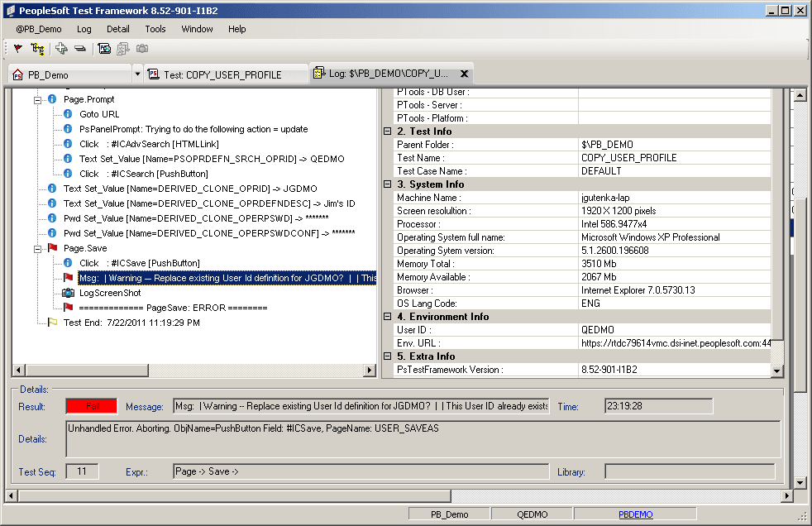812x526 pixels.
Task: Open the Tools menu
Action: click(155, 29)
